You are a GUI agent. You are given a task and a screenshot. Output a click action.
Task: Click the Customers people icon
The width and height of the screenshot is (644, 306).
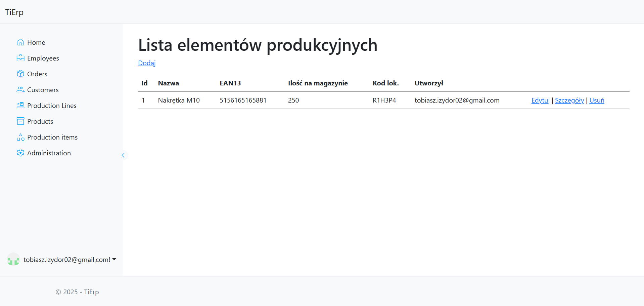(20, 90)
